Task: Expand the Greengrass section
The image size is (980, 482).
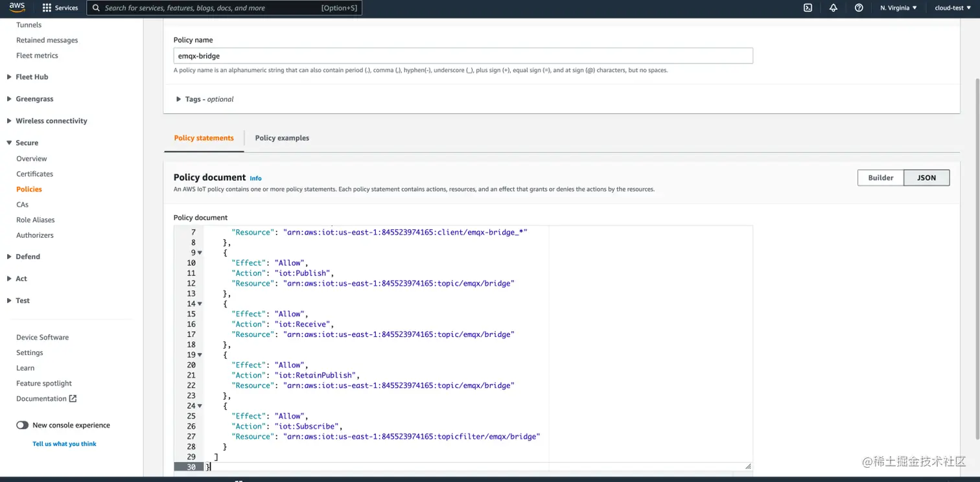Action: point(30,98)
